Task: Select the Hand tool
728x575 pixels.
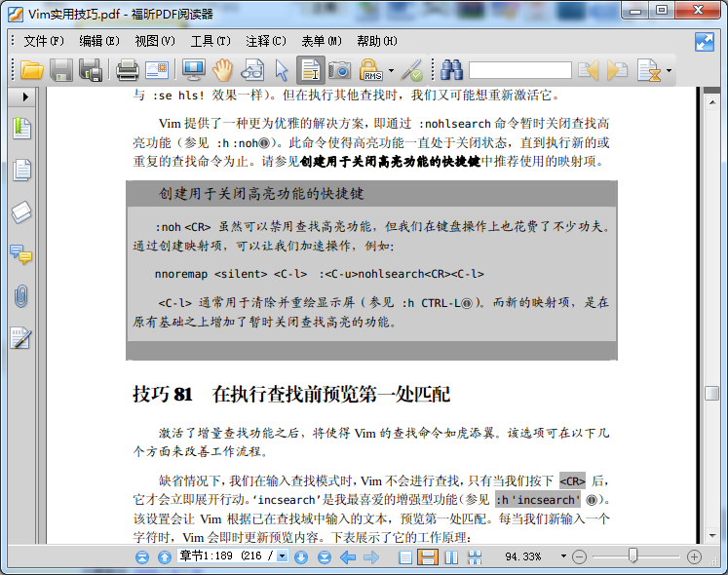Action: click(223, 70)
